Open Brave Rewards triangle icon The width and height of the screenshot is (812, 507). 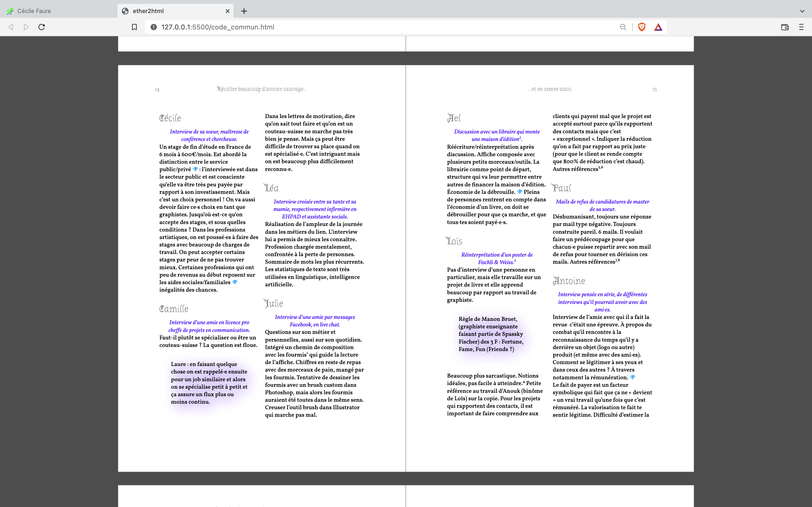(658, 27)
